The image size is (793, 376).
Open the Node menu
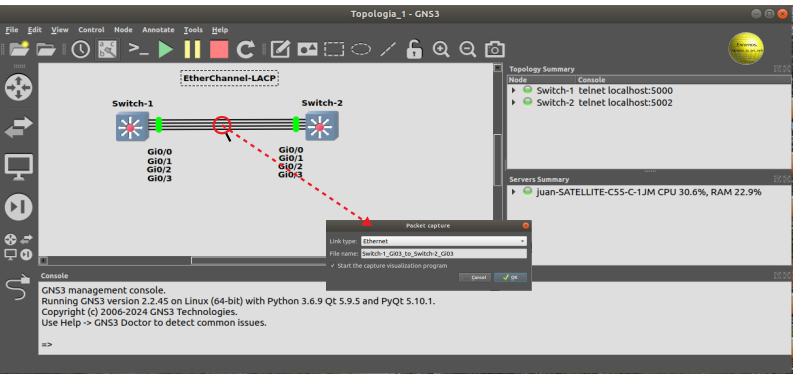point(123,30)
